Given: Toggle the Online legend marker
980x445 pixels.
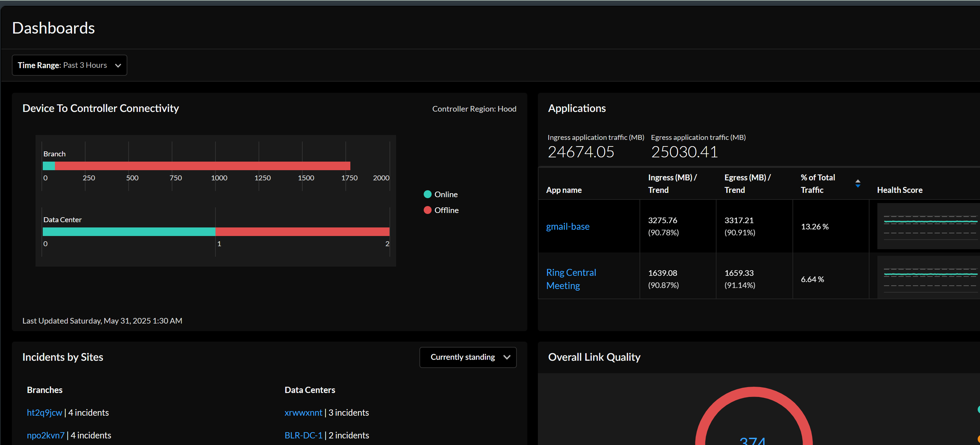Looking at the screenshot, I should (x=427, y=195).
